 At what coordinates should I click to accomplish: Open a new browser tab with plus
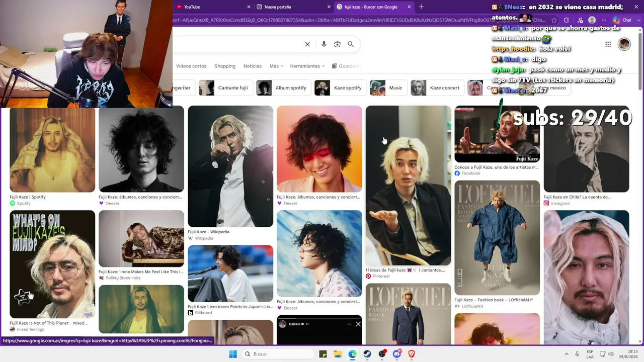click(x=421, y=7)
